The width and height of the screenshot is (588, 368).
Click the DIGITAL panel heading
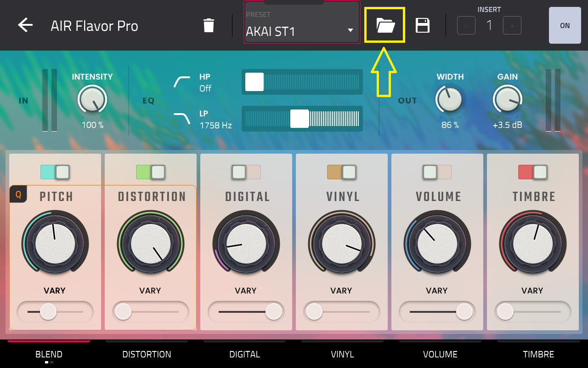[247, 197]
